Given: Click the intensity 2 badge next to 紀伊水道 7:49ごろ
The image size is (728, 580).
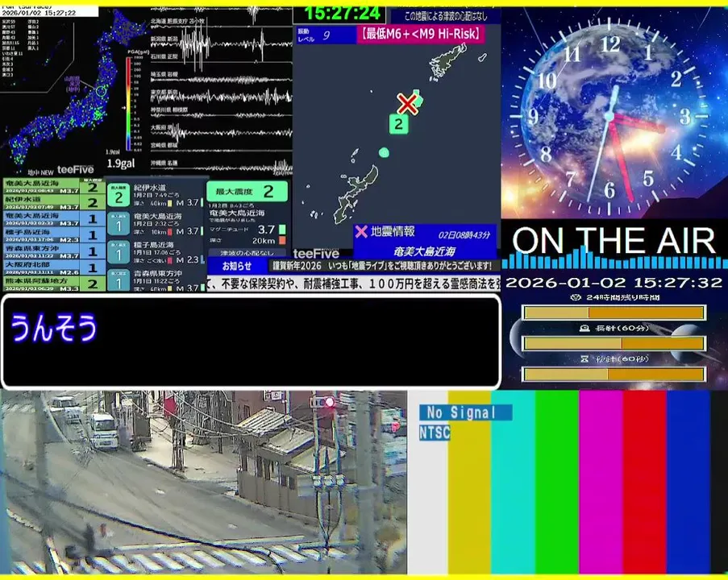Looking at the screenshot, I should 119,195.
